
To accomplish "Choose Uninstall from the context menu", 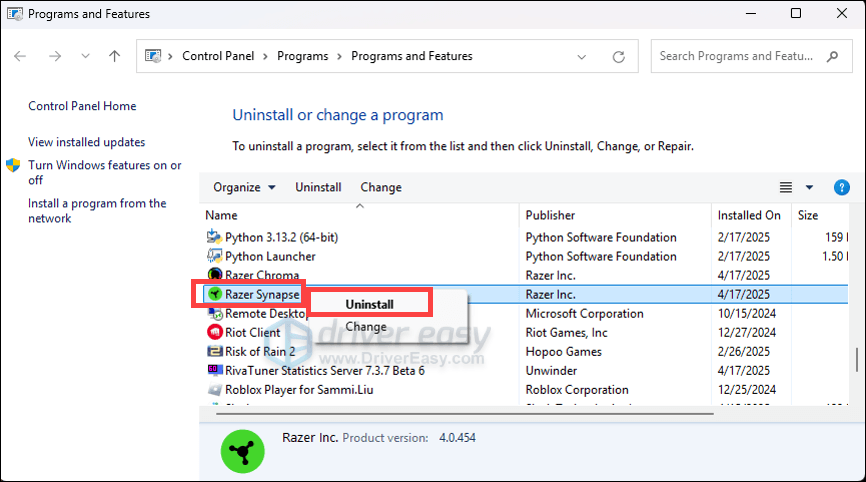I will point(369,304).
